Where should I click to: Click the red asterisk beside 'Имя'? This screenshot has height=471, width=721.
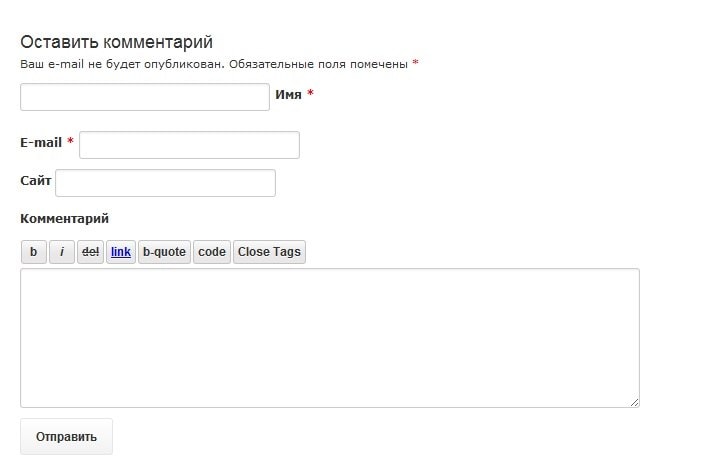click(x=311, y=94)
